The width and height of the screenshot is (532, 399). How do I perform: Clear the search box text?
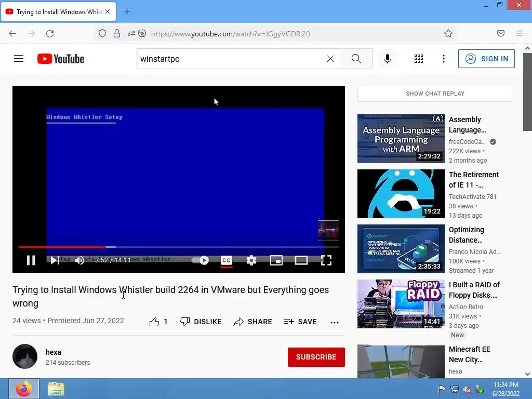coord(330,59)
